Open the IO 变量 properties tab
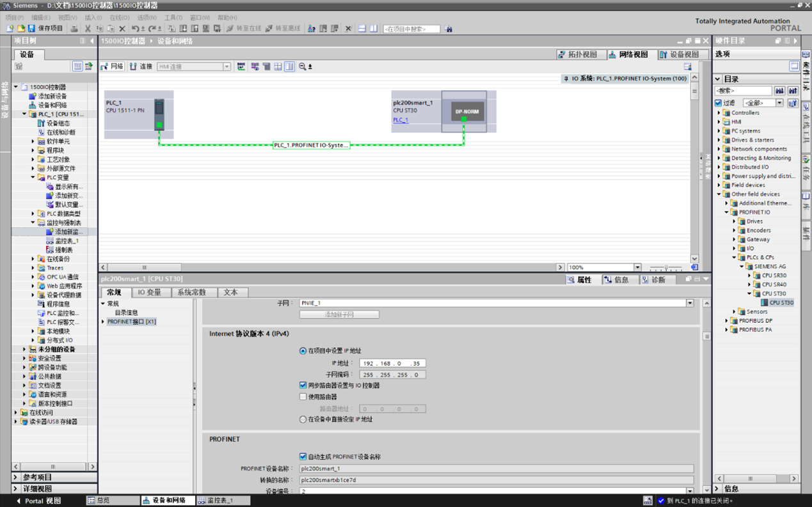The width and height of the screenshot is (812, 507). [150, 292]
